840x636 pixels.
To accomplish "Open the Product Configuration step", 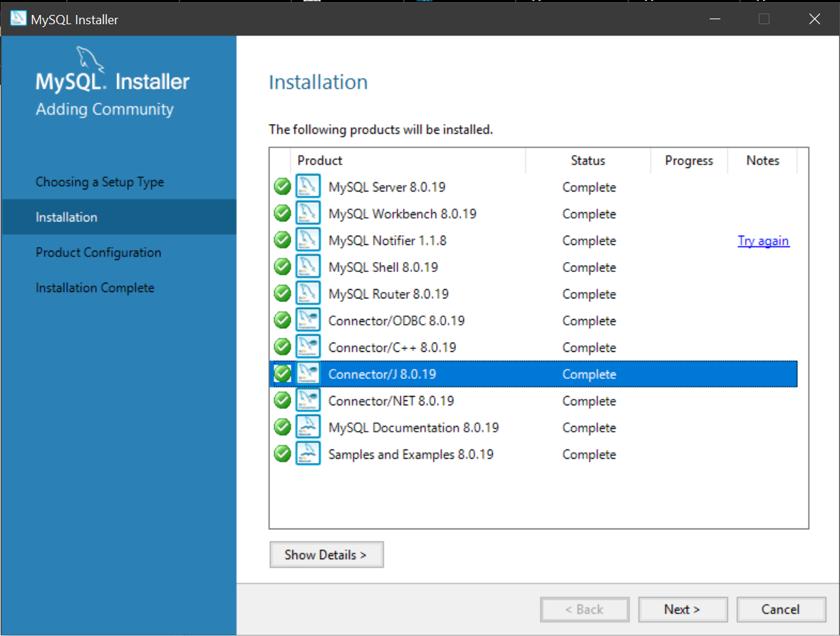I will point(98,253).
